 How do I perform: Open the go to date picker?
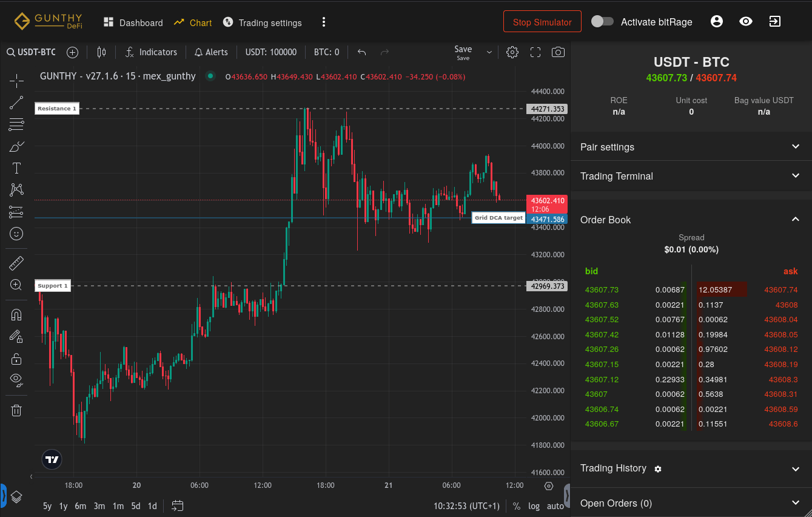pos(178,505)
